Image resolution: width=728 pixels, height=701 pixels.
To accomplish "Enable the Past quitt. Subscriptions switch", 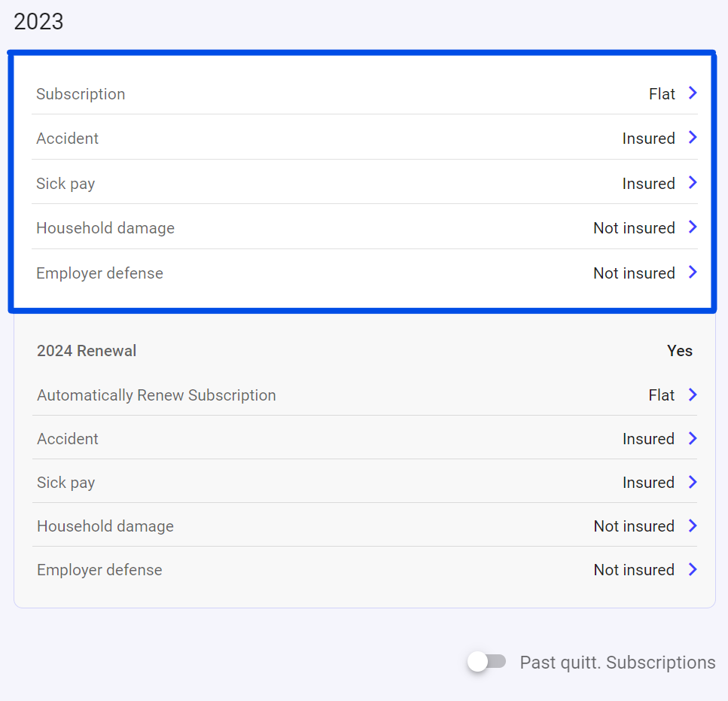I will tap(486, 662).
